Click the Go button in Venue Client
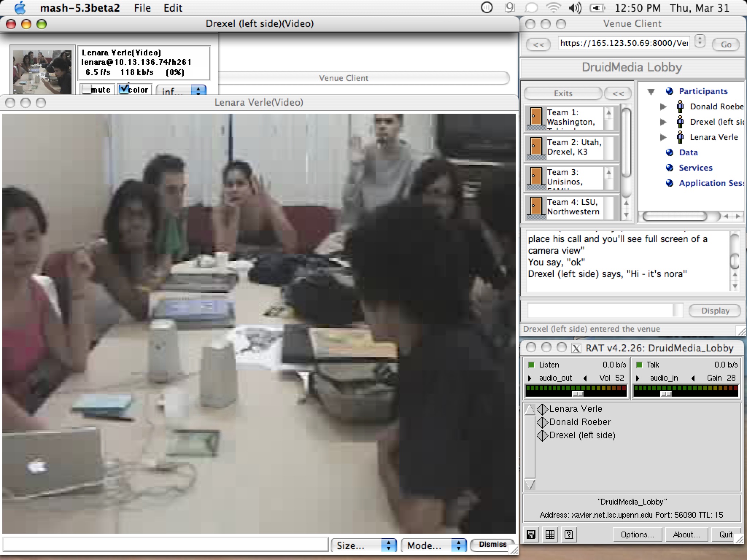This screenshot has height=560, width=747. (x=726, y=44)
